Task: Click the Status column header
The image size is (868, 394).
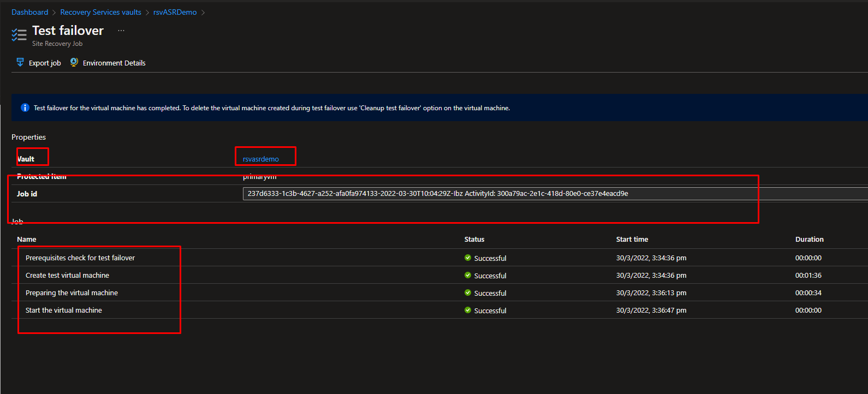Action: tap(474, 239)
